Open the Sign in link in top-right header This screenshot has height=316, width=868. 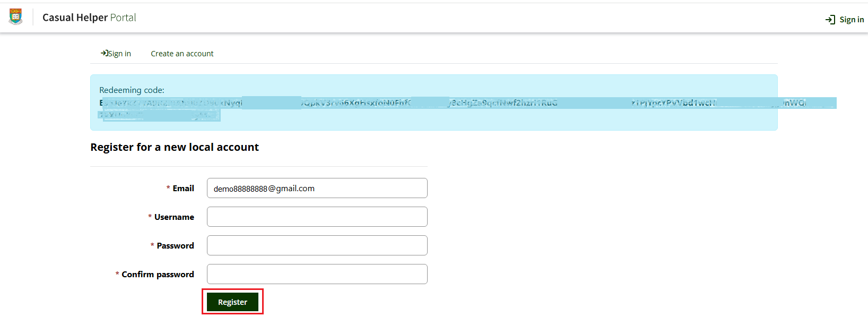tap(851, 20)
